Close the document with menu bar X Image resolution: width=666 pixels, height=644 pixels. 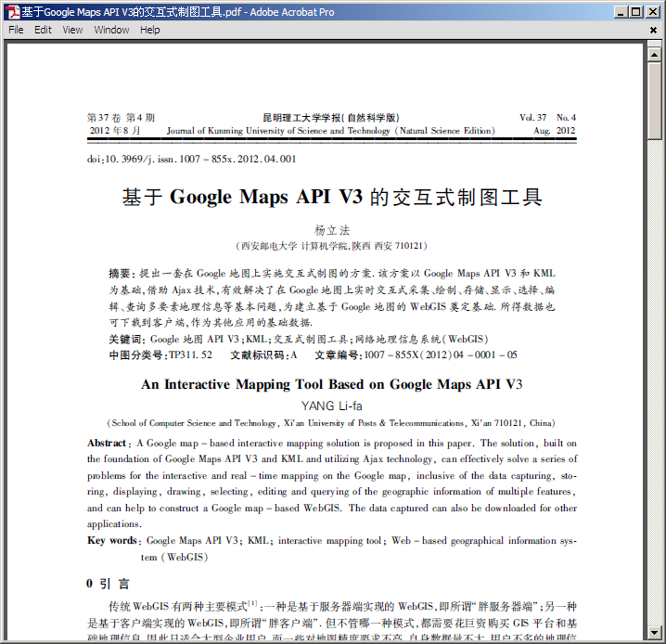[654, 30]
